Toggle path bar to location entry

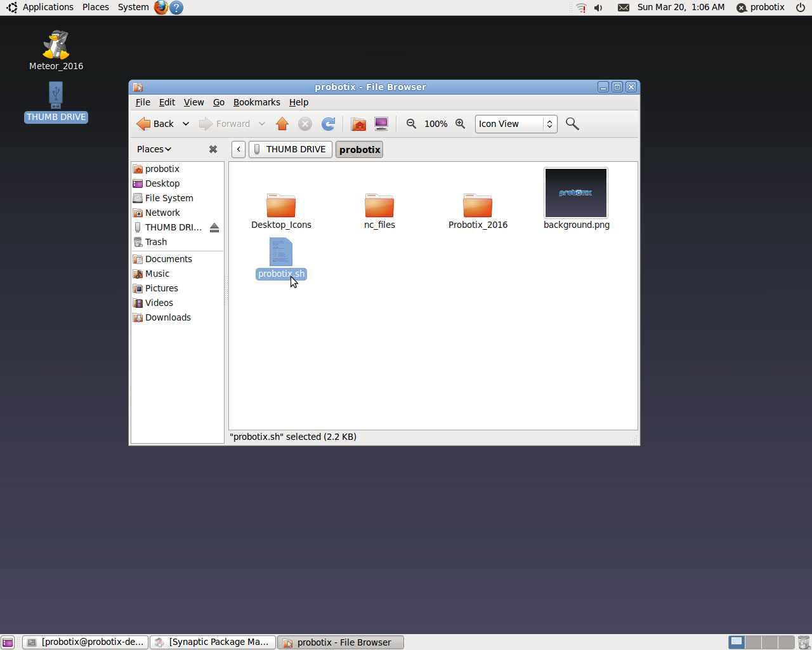239,149
